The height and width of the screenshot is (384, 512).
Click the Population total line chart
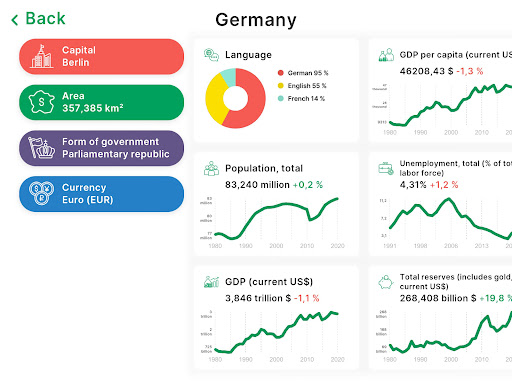tap(276, 218)
